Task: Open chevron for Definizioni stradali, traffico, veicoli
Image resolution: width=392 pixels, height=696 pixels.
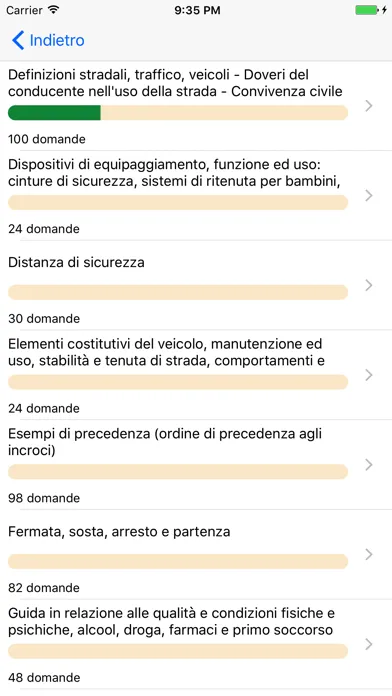Action: click(368, 106)
